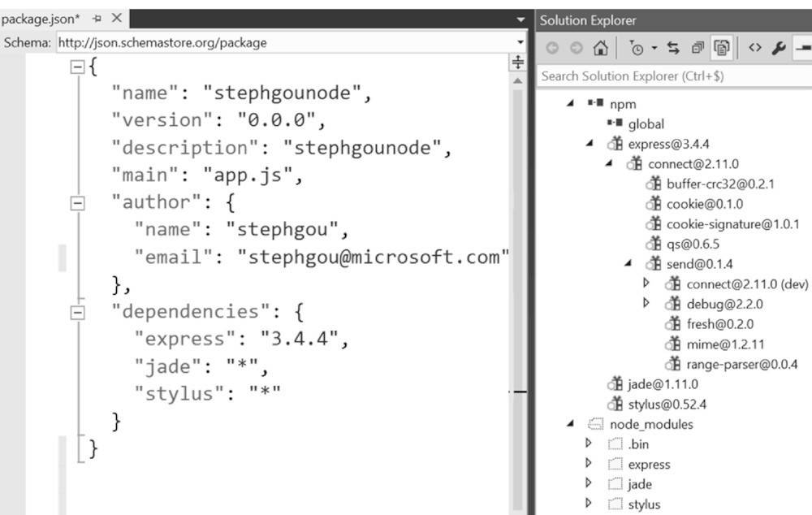This screenshot has width=812, height=515.
Task: Collapse the "dependencies" JSON block
Action: pos(78,312)
